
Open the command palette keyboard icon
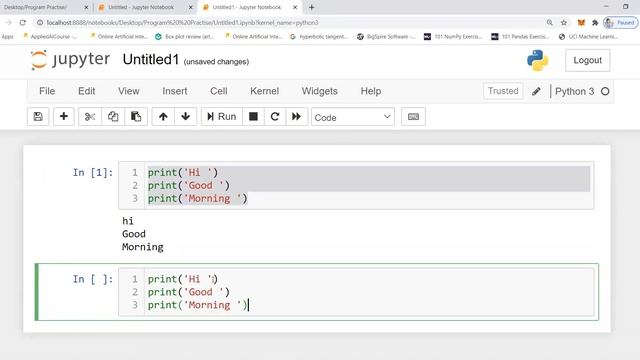(413, 117)
